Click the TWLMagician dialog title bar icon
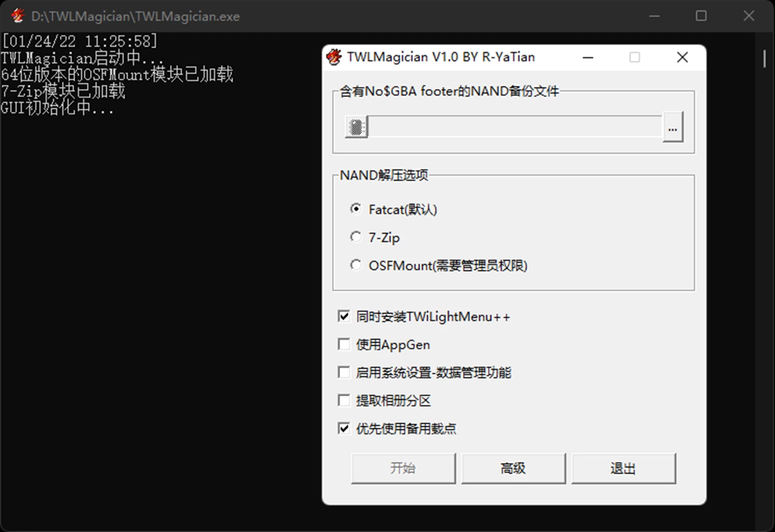Image resolution: width=775 pixels, height=532 pixels. pyautogui.click(x=334, y=57)
